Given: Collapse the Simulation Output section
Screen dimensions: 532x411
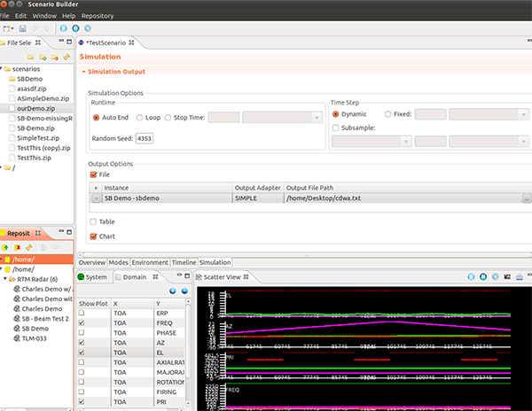Looking at the screenshot, I should (x=83, y=71).
